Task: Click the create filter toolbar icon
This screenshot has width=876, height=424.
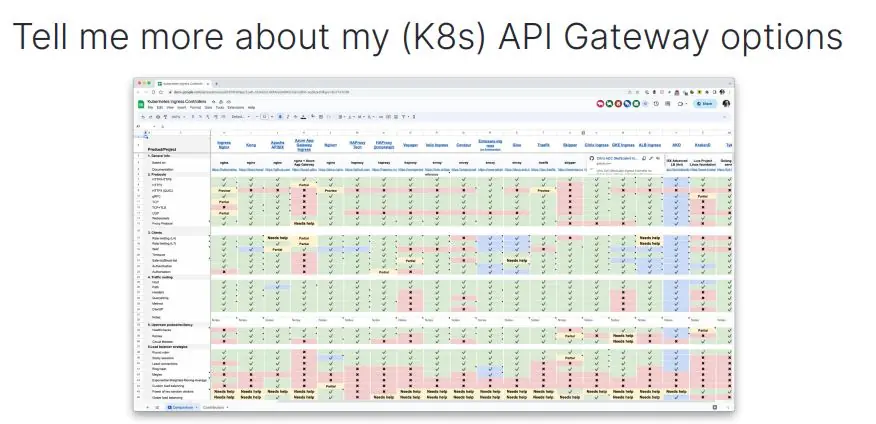Action: (403, 117)
